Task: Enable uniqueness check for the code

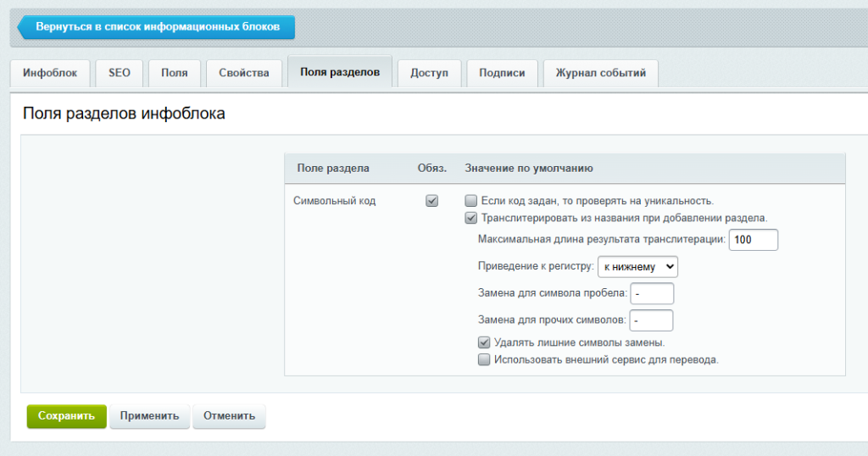Action: pyautogui.click(x=471, y=201)
